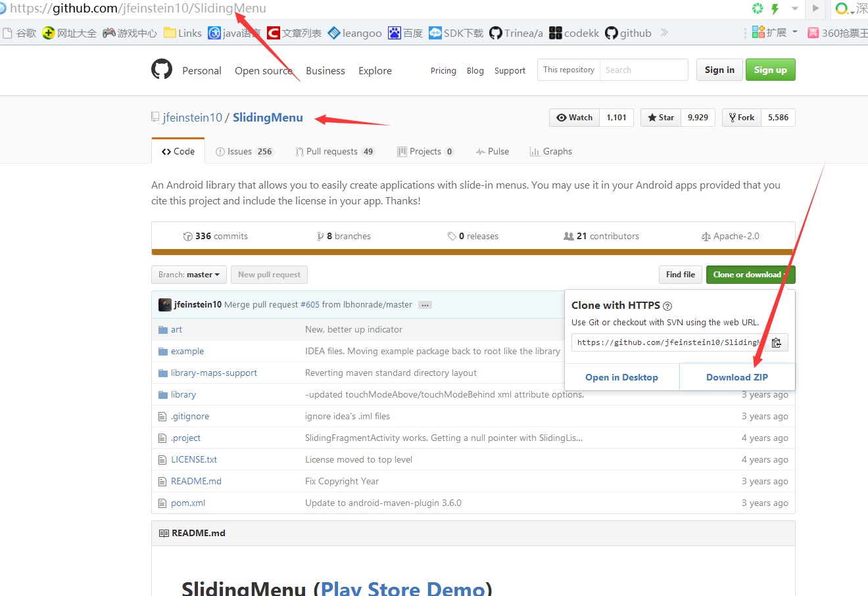Open the example folder
Image resolution: width=868 pixels, height=596 pixels.
pos(187,352)
